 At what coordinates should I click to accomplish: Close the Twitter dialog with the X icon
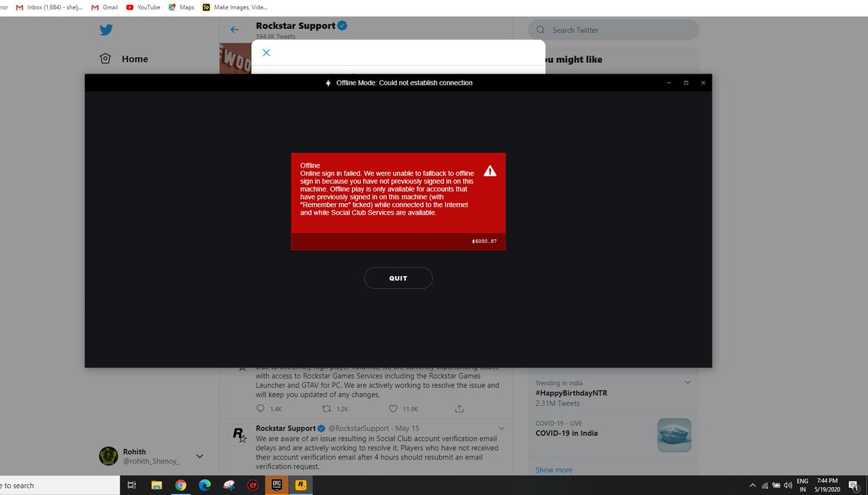266,53
